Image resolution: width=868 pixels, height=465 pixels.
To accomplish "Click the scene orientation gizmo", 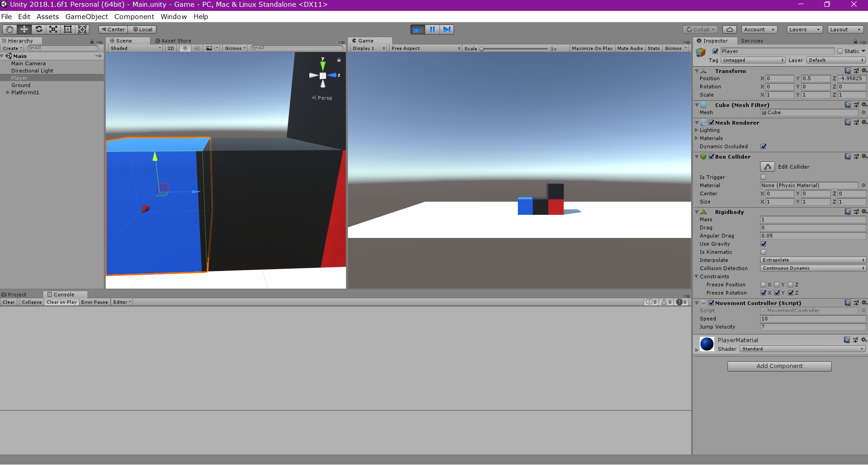I will (x=323, y=75).
